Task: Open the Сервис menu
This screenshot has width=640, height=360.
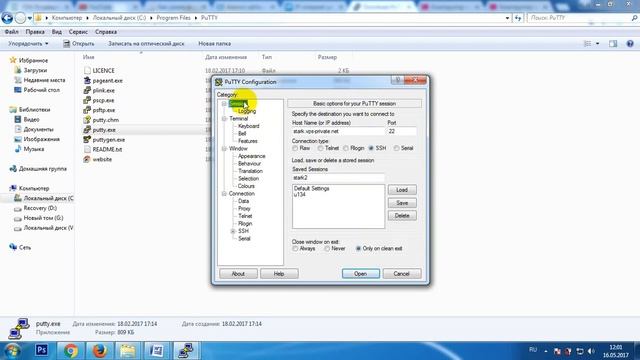Action: tap(78, 32)
